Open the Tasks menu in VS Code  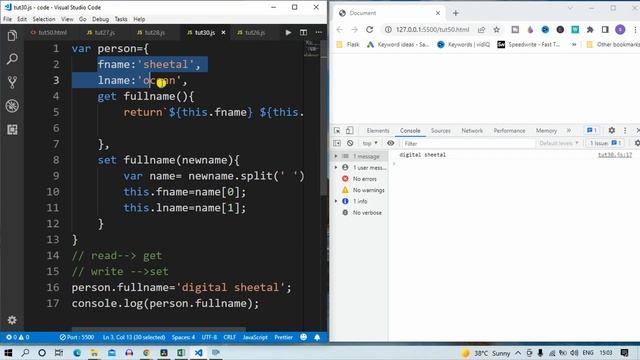coord(121,19)
